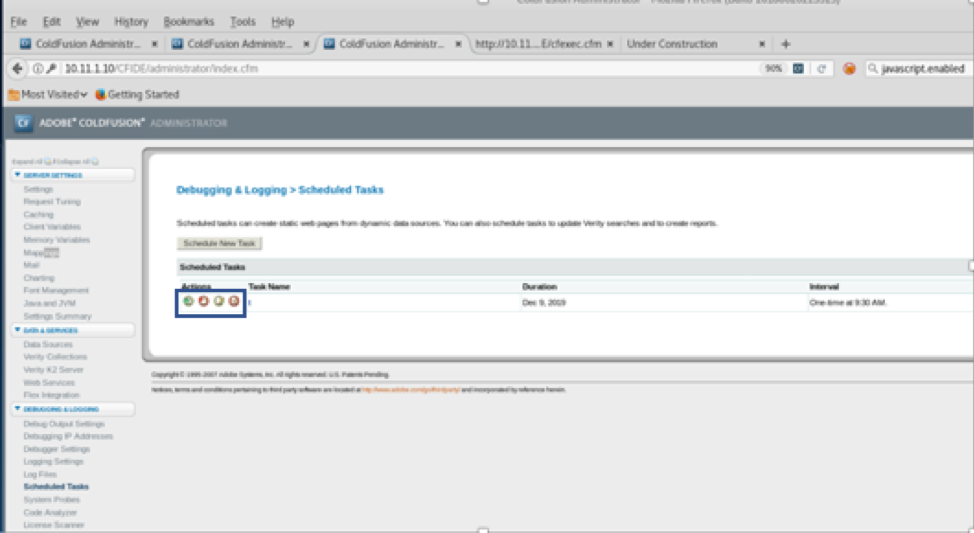This screenshot has height=533, width=974.
Task: Pause the scheduled task with red icon
Action: coord(204,301)
